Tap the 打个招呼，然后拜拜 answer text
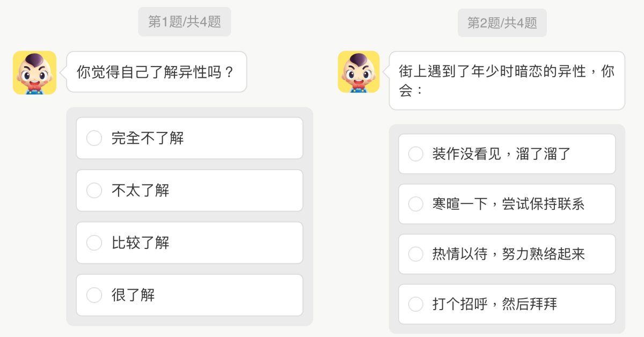This screenshot has height=337, width=644. [495, 304]
